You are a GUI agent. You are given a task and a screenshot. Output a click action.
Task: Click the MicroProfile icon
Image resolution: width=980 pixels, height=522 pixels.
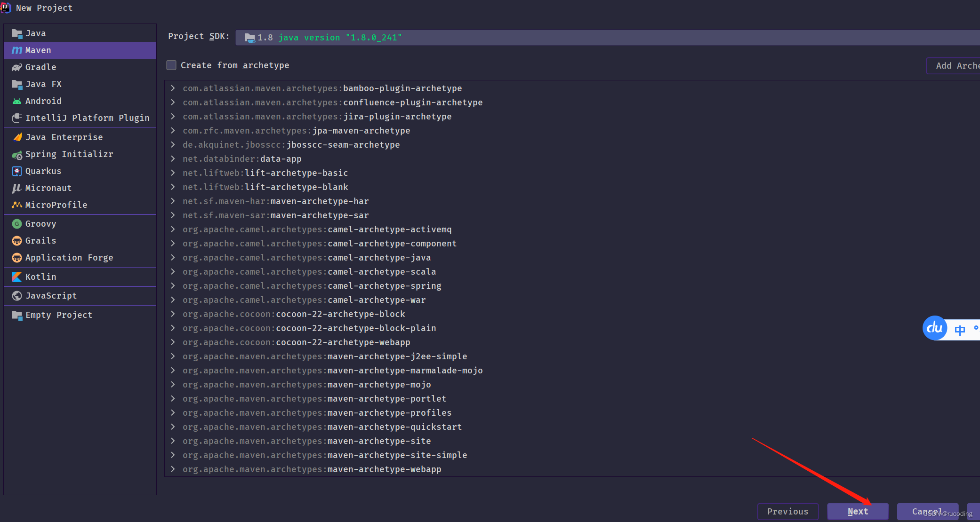[17, 205]
